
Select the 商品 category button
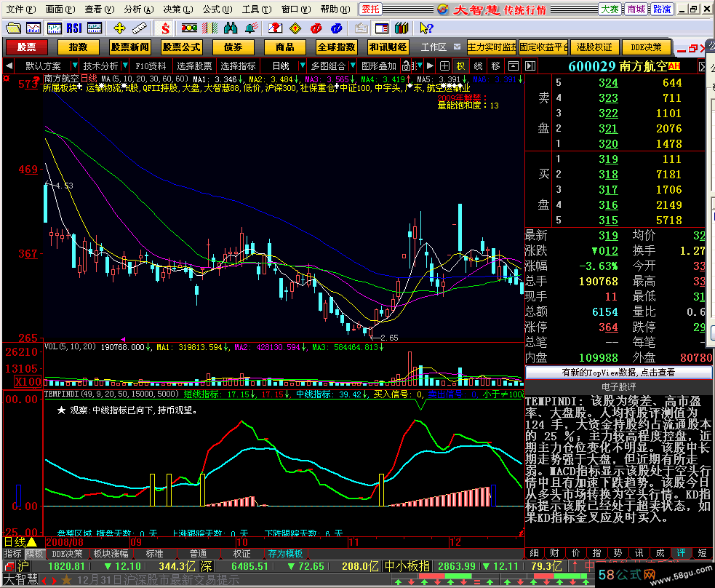285,47
